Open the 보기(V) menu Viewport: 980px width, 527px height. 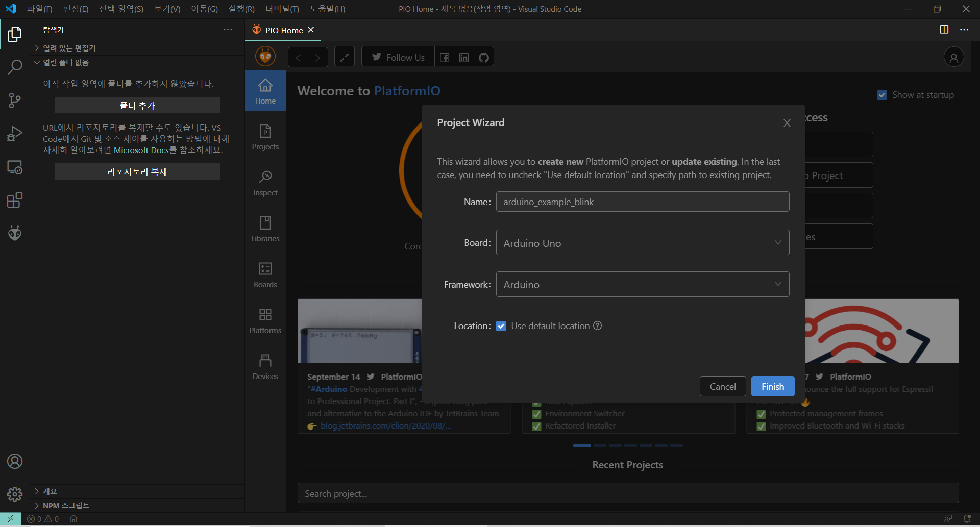[x=167, y=9]
